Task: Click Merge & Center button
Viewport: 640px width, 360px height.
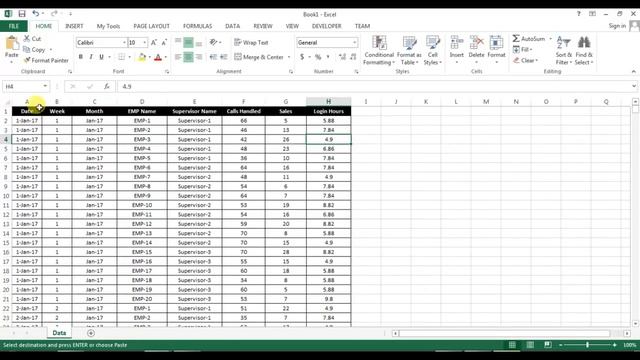Action: point(259,57)
